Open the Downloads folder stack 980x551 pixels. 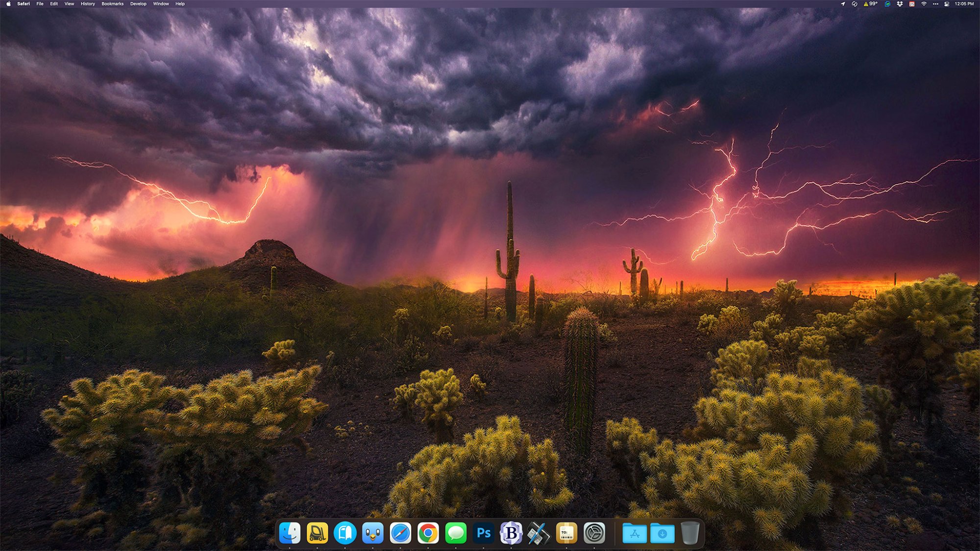(662, 533)
